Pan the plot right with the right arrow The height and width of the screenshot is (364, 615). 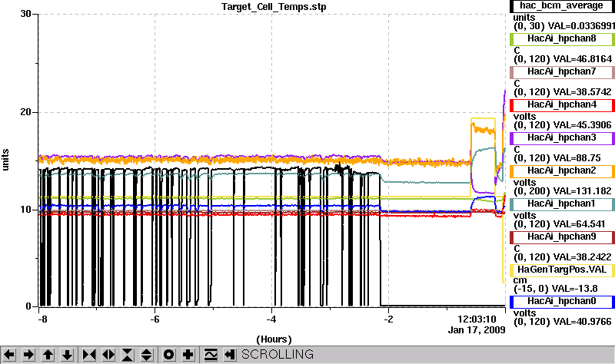pos(28,355)
